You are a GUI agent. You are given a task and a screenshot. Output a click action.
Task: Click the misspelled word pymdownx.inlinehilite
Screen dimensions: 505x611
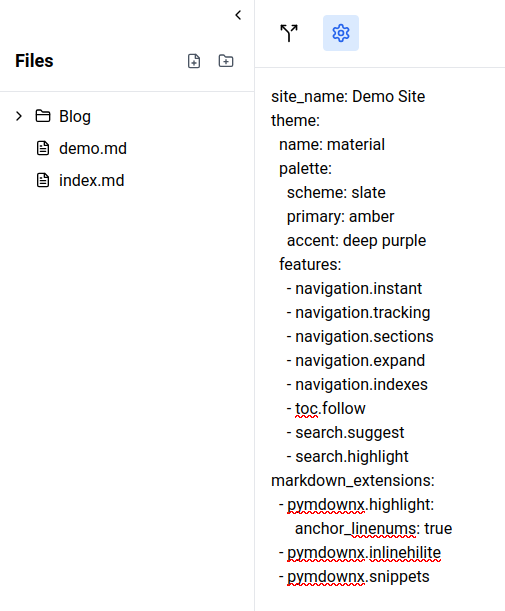[x=364, y=553]
